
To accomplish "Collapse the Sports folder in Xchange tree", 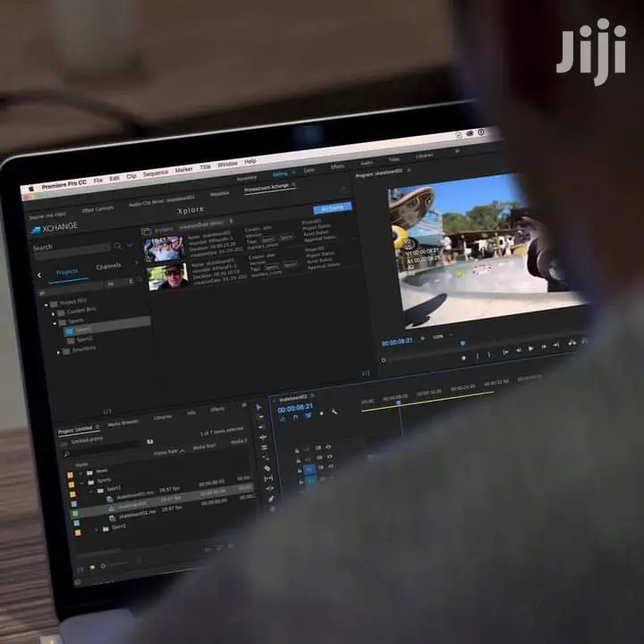I will pos(55,324).
